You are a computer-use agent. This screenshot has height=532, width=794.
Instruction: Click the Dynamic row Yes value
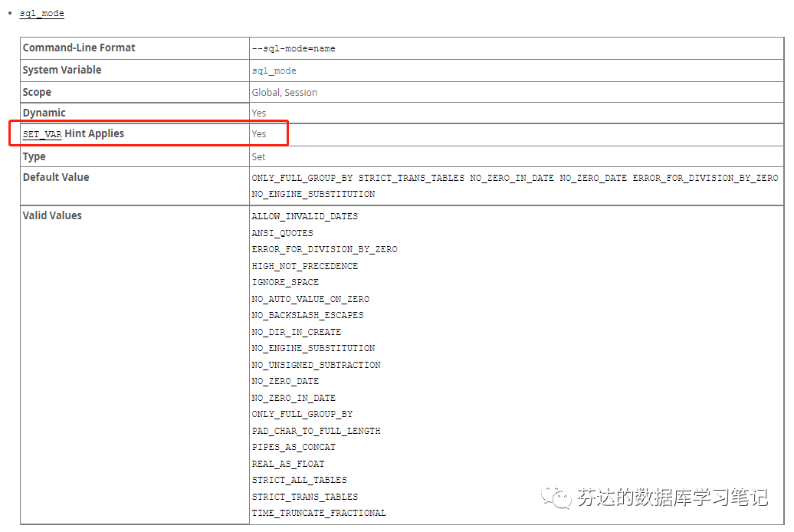(259, 113)
